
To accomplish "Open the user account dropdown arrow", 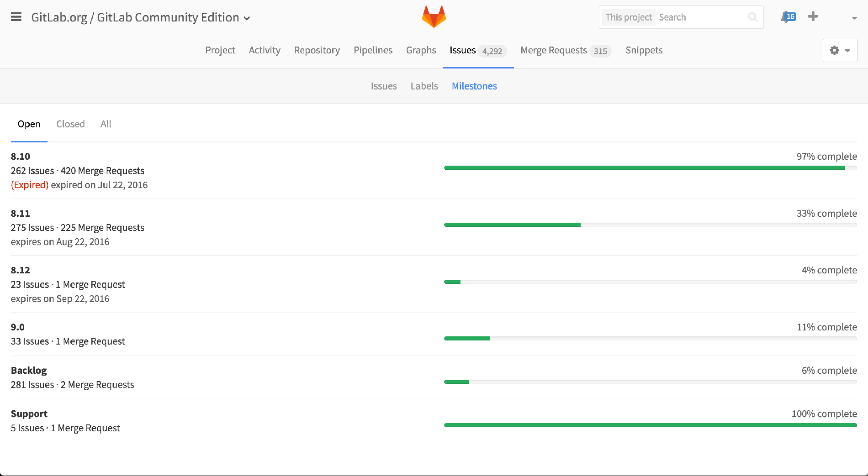I will 854,18.
